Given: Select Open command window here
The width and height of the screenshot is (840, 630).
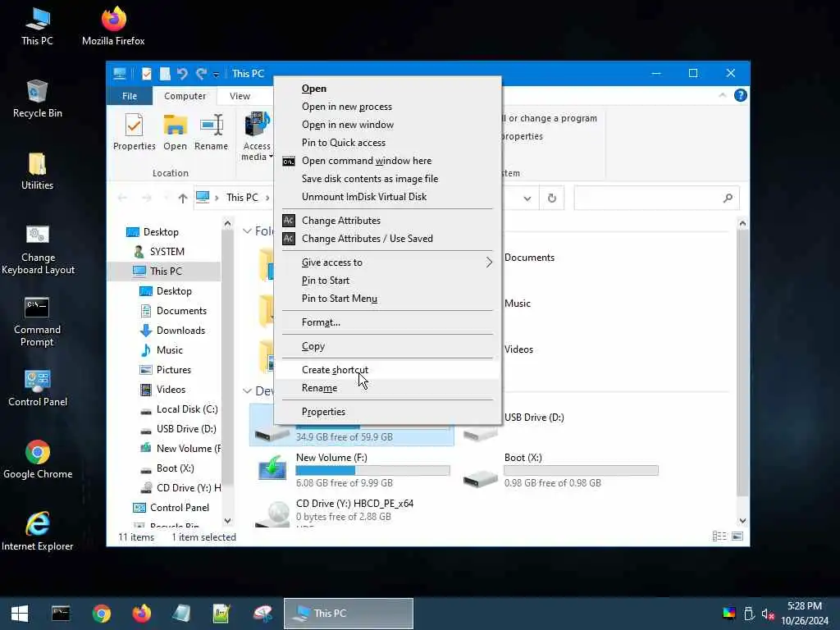Looking at the screenshot, I should (388, 161).
